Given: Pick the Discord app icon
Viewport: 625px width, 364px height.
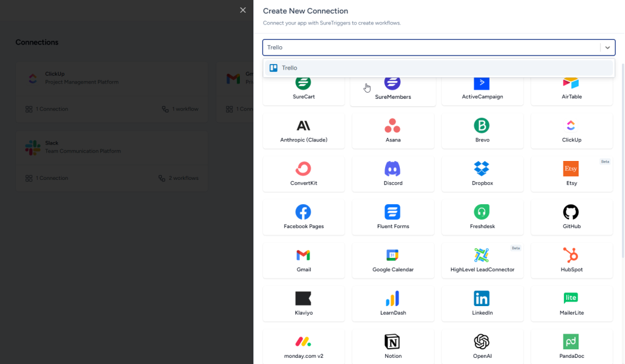Looking at the screenshot, I should tap(392, 169).
